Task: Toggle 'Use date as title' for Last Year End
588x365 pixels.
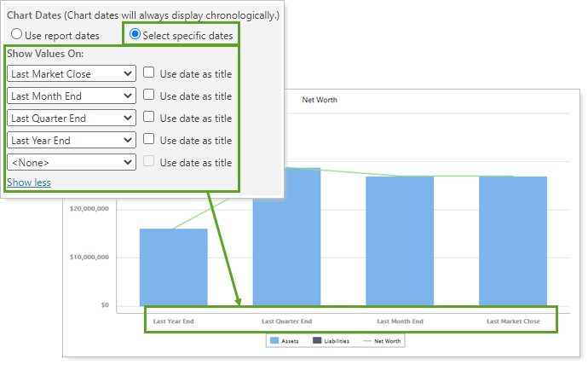Action: click(149, 140)
